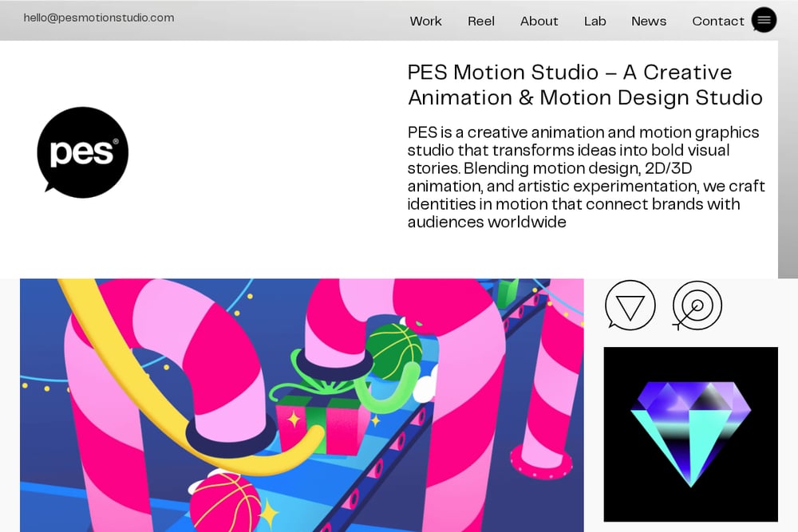
Task: Click the target with arrow icon
Action: point(697,305)
